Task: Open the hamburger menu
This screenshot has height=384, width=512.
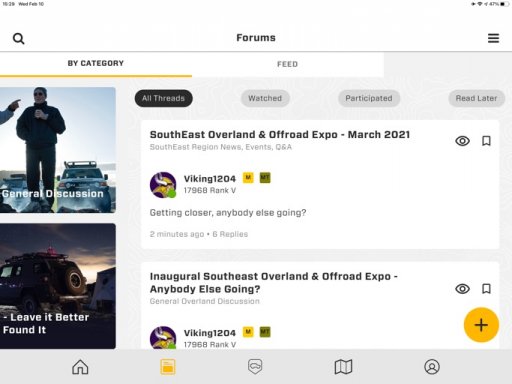Action: (493, 38)
